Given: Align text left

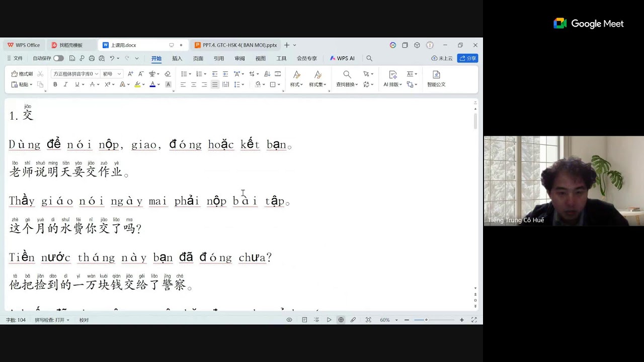Looking at the screenshot, I should (183, 84).
